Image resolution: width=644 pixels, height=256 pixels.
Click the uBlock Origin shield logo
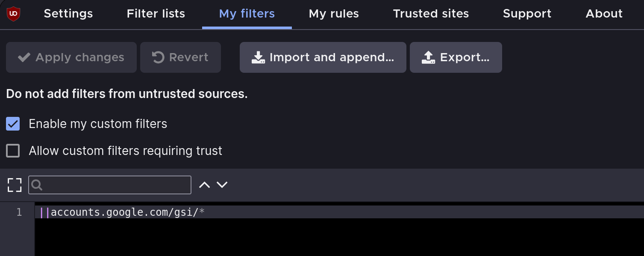click(x=14, y=14)
